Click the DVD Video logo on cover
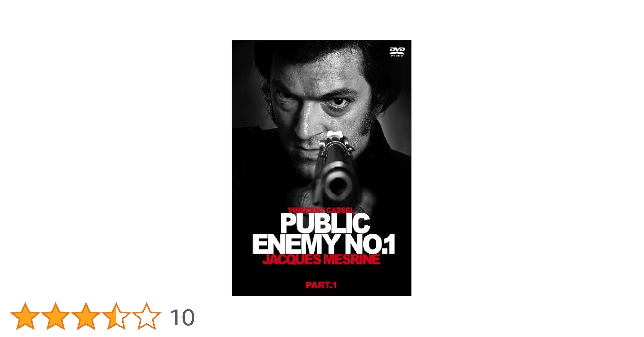The height and width of the screenshot is (337, 644). (x=397, y=52)
